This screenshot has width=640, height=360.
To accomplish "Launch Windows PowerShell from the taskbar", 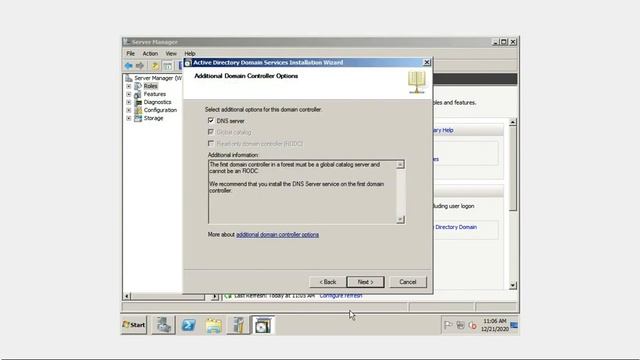I will pos(188,325).
